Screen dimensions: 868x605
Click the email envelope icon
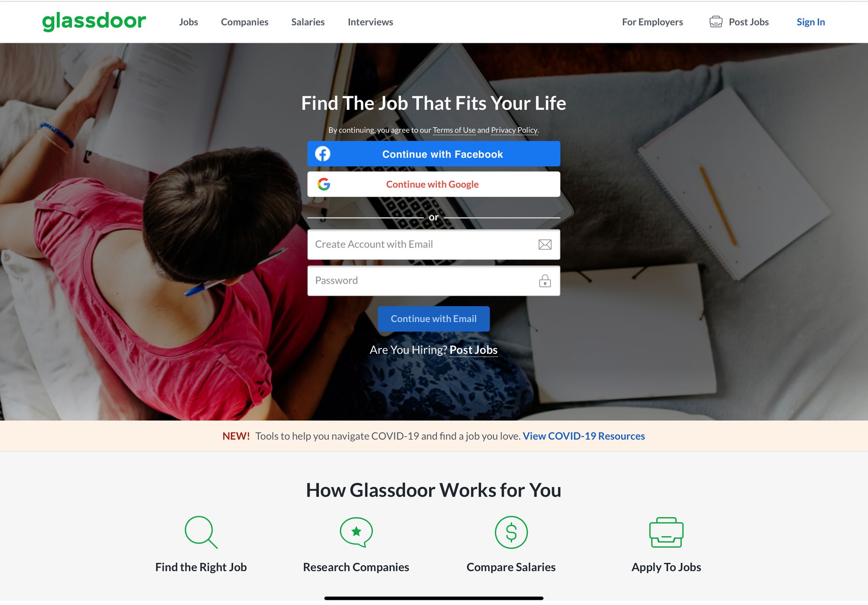coord(545,244)
